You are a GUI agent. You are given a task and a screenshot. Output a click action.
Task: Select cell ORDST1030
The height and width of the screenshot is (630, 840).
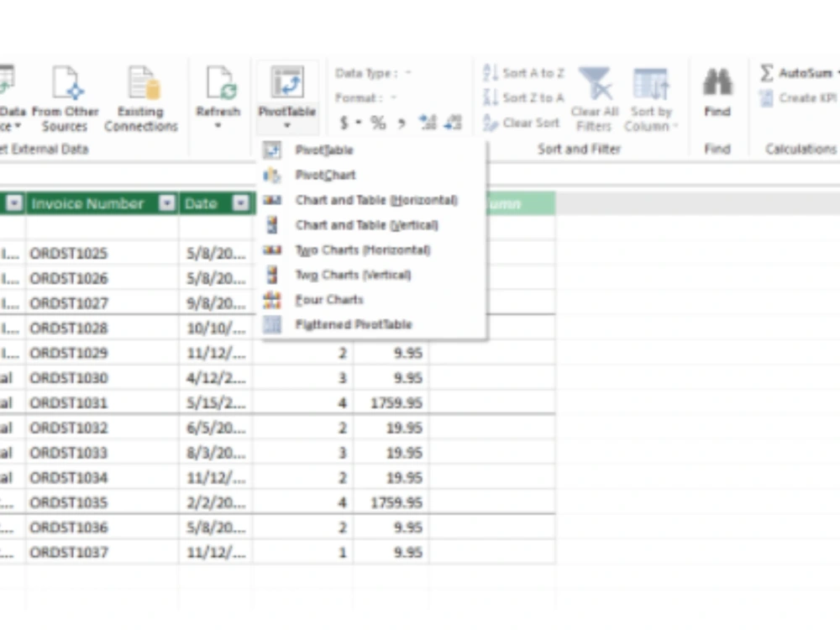[x=102, y=378]
